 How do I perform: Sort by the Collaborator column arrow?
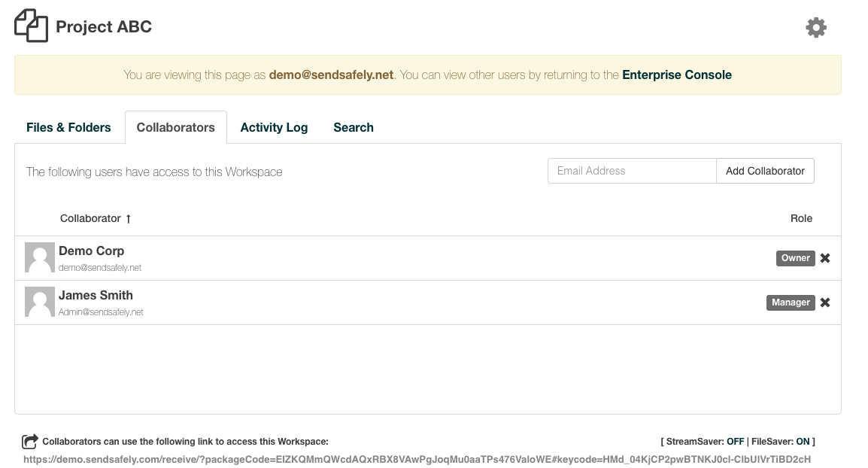(129, 219)
